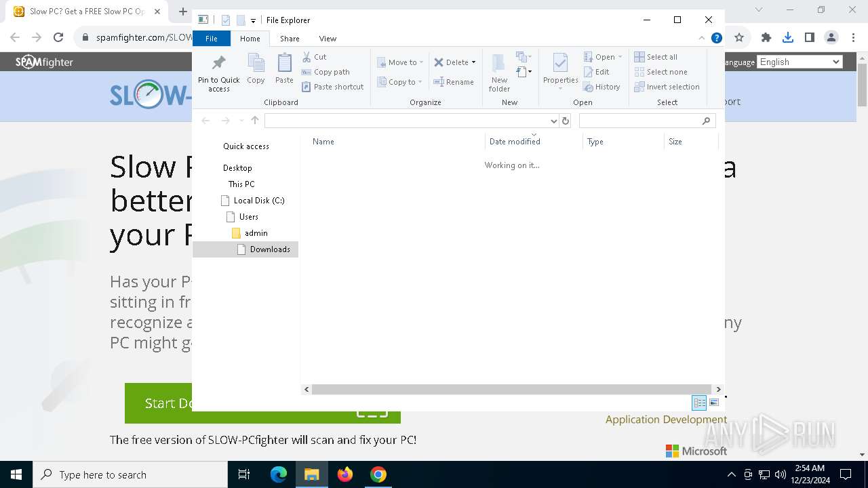Click Pin to Quick access icon
Screen dimensions: 868x488
pos(218,73)
